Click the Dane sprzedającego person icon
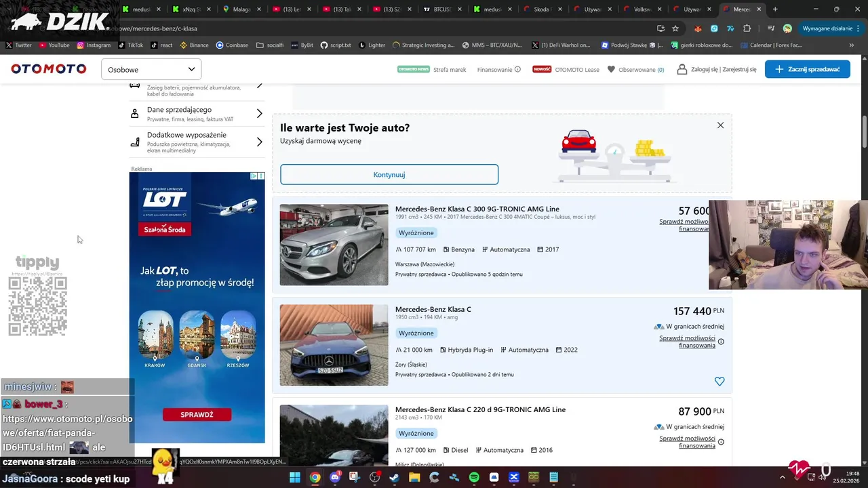This screenshot has width=868, height=488. (x=134, y=114)
